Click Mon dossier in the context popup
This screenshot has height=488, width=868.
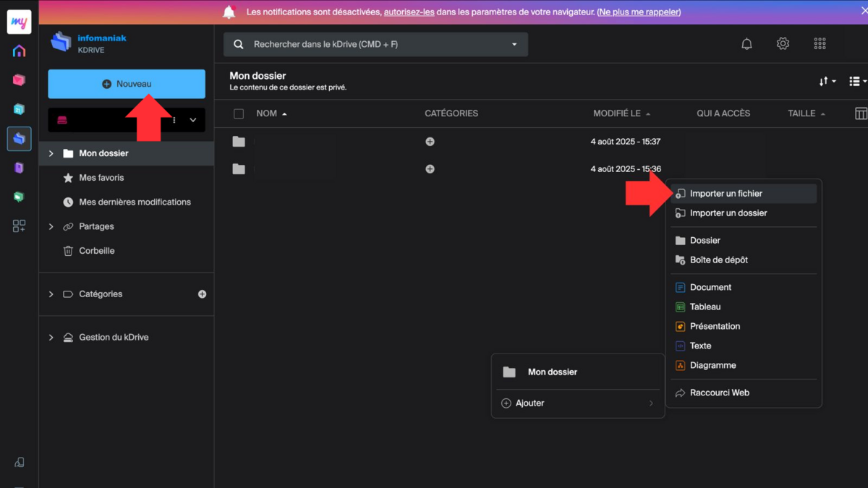pyautogui.click(x=553, y=372)
